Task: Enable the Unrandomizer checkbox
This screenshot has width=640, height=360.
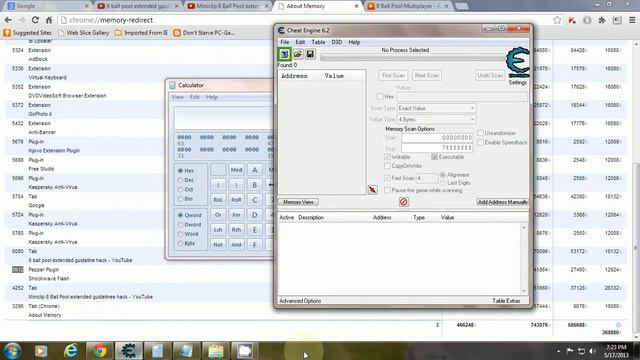Action: [480, 133]
